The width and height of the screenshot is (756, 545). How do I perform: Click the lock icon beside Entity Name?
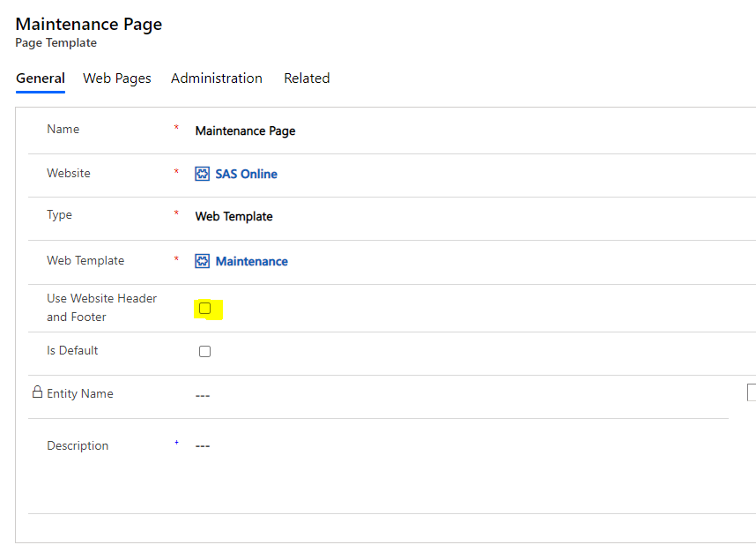point(38,392)
